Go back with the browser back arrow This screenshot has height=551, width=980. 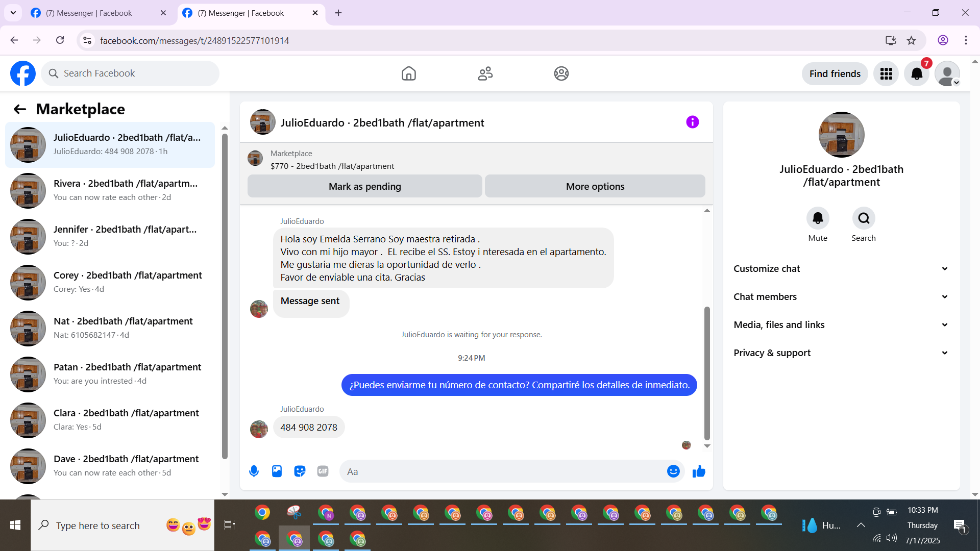(14, 40)
